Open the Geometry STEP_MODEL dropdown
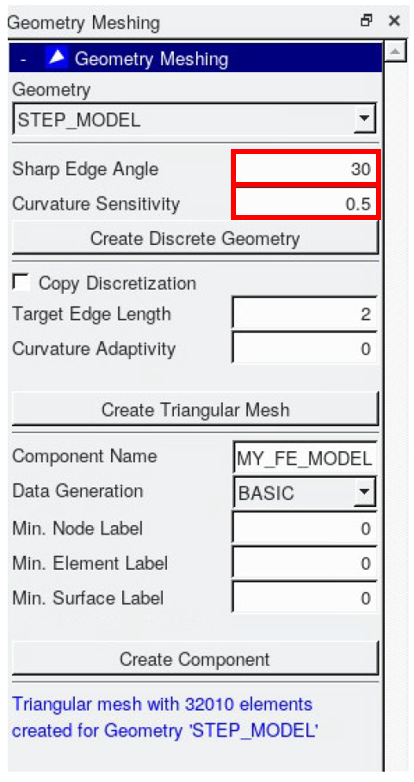Viewport: 414px width, 782px height. [365, 119]
